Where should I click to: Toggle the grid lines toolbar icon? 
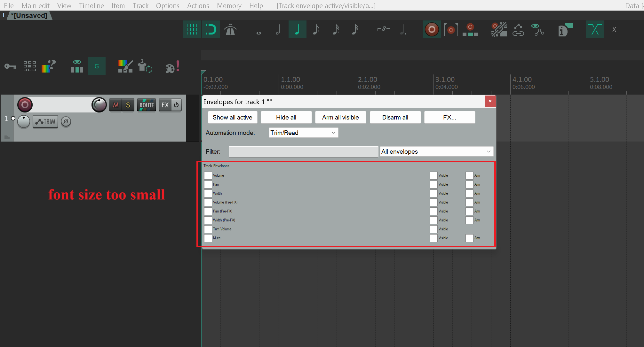(192, 30)
